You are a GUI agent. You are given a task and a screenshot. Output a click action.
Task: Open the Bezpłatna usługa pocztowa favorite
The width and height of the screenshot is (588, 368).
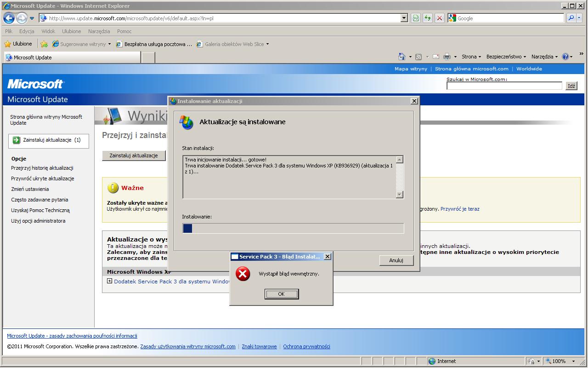[154, 44]
